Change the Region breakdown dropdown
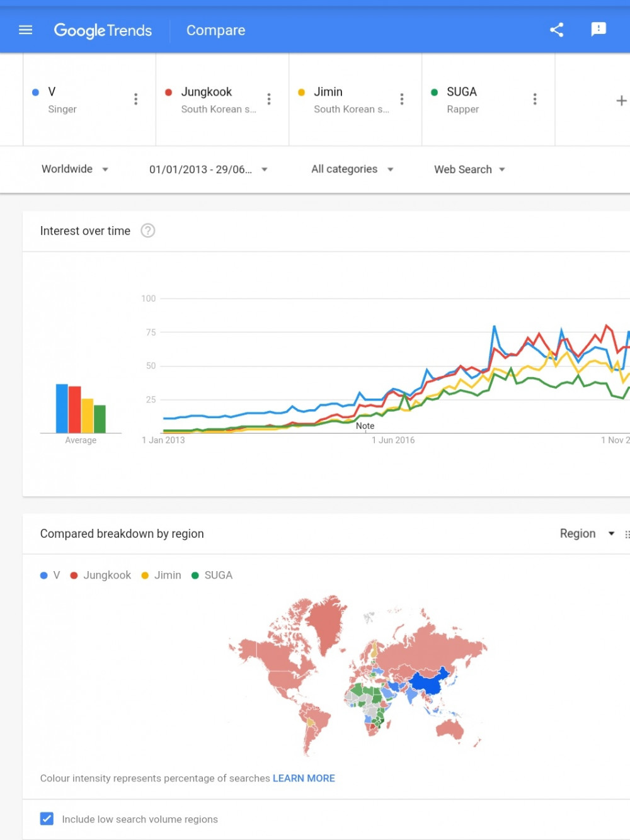Image resolution: width=630 pixels, height=840 pixels. pos(586,533)
